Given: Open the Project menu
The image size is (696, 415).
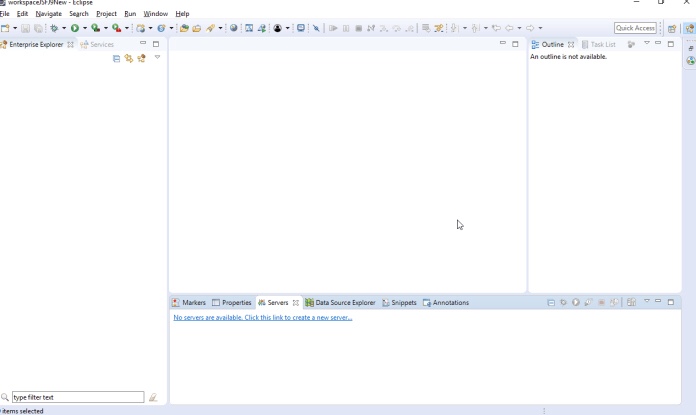Looking at the screenshot, I should click(x=106, y=14).
